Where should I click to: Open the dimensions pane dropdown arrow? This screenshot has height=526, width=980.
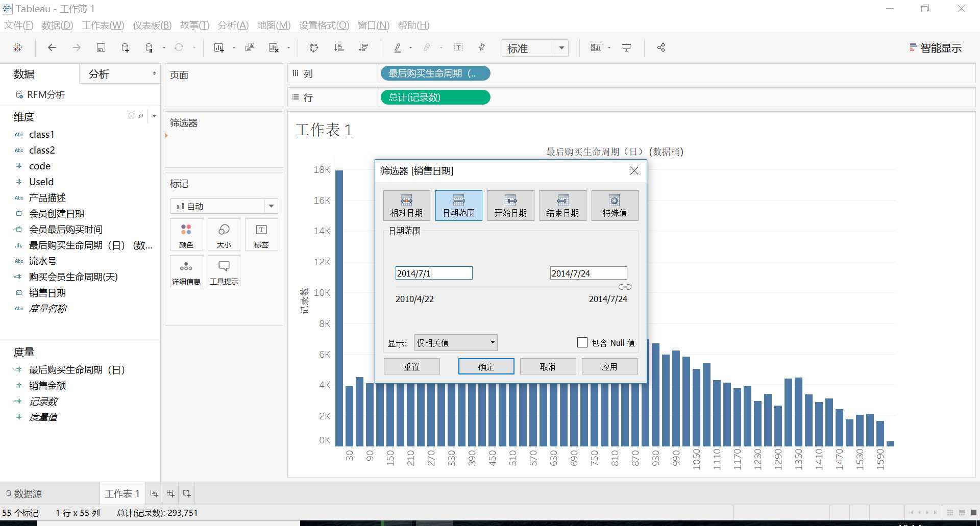click(154, 116)
